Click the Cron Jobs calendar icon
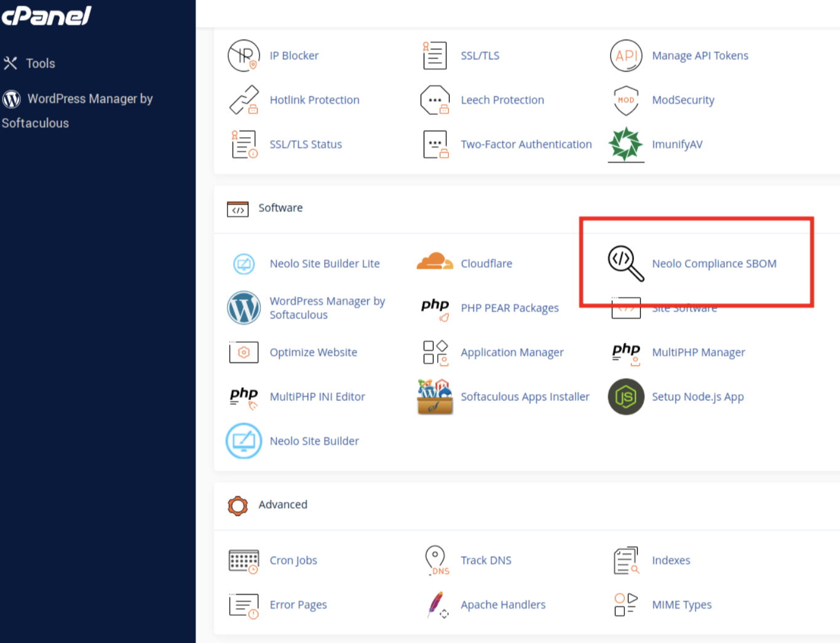 [x=244, y=561]
